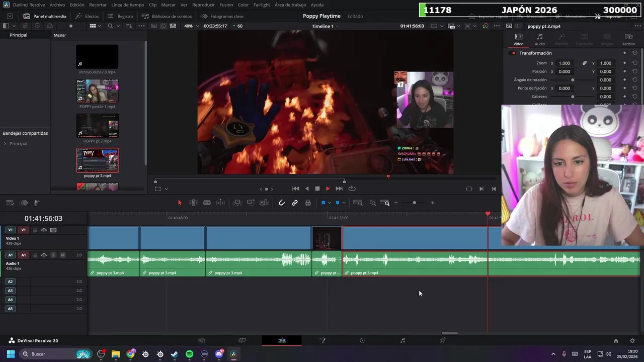Image resolution: width=644 pixels, height=362 pixels.
Task: Choose the Blade edit mode tool
Action: [x=207, y=203]
